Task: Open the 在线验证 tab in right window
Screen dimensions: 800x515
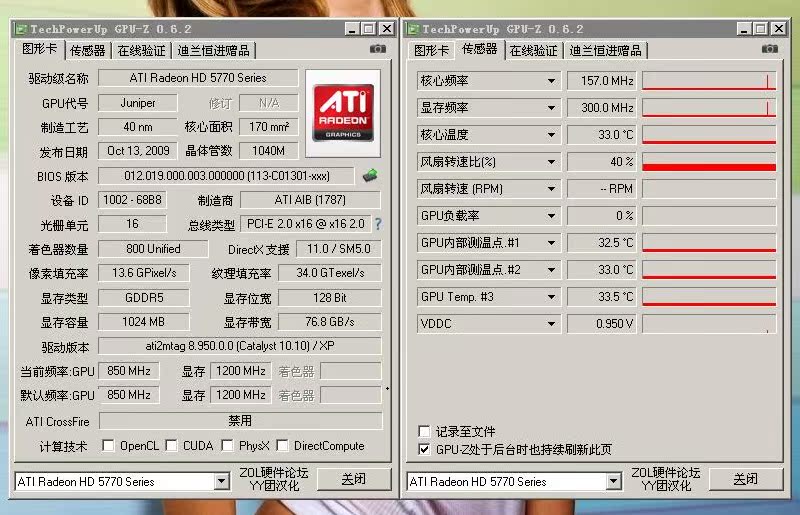Action: [533, 50]
